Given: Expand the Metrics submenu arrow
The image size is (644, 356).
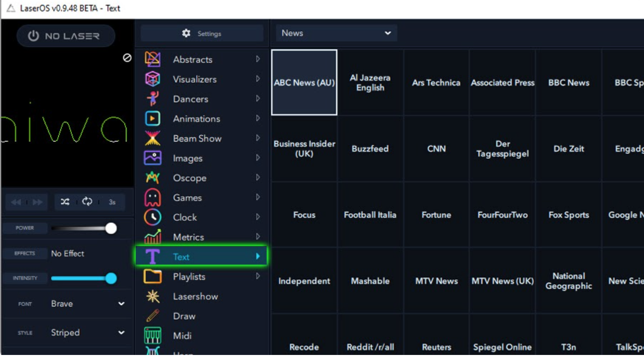Looking at the screenshot, I should point(258,237).
